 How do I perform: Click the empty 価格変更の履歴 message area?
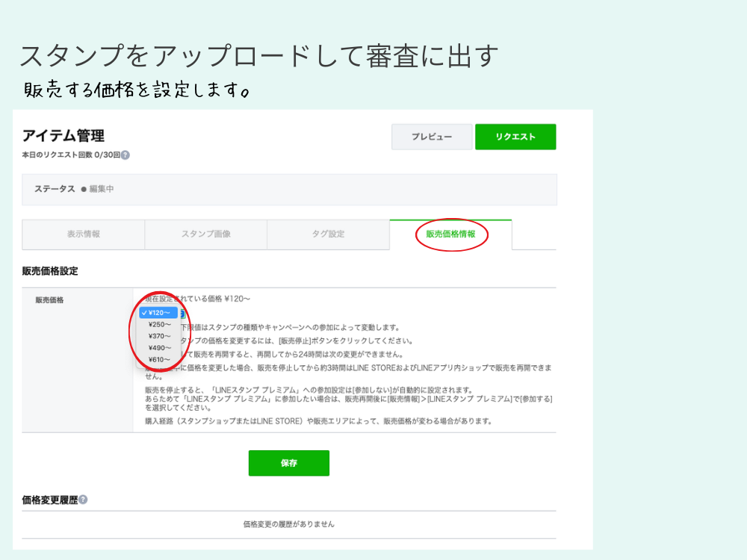289,525
